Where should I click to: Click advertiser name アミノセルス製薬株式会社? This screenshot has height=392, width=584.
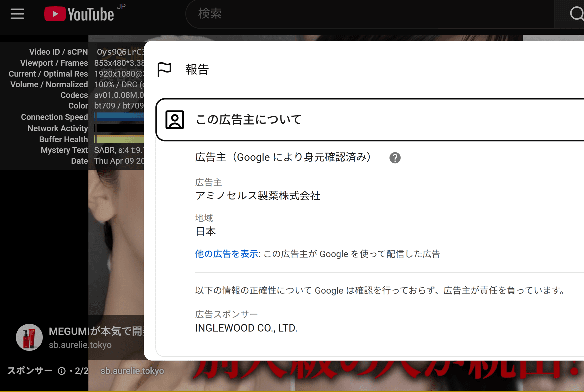tap(258, 196)
